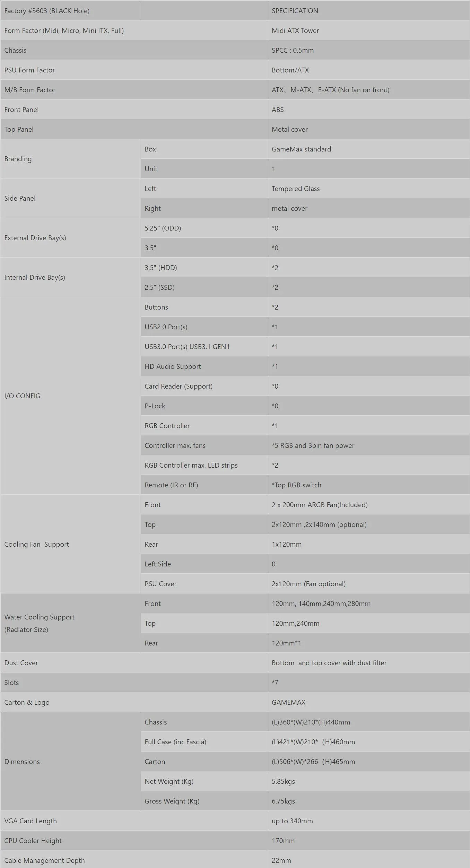Click the 'I/O CONFIG' category cell
This screenshot has height=868, width=470.
[70, 396]
